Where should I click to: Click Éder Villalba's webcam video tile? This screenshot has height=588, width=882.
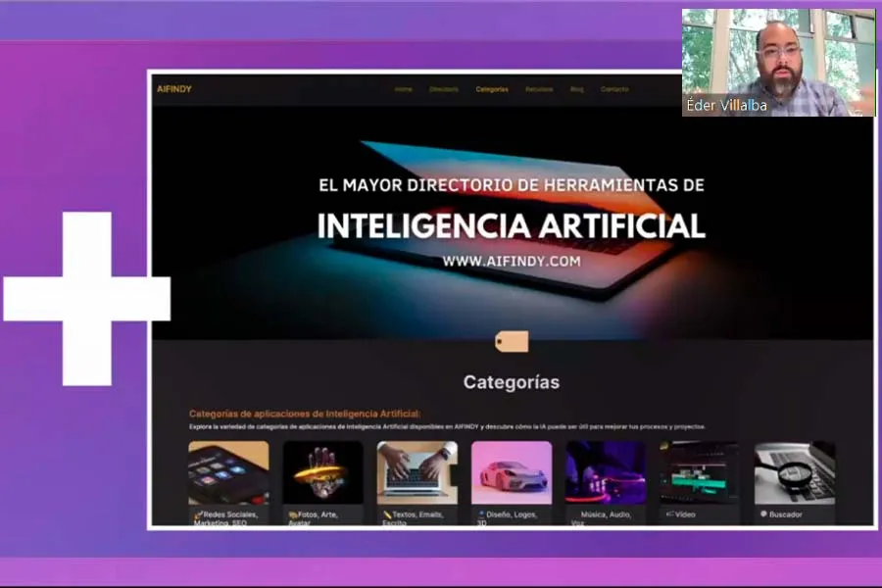pyautogui.click(x=778, y=63)
